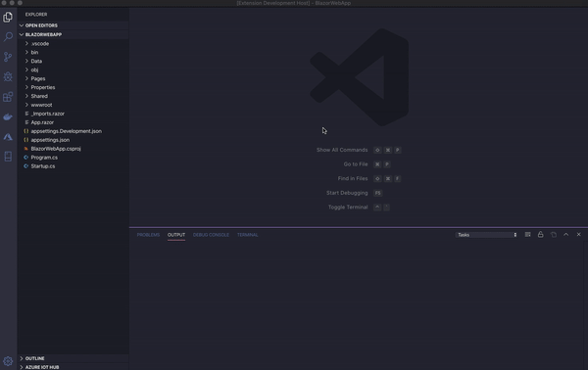Open the Run and Debug view
588x370 pixels.
coord(8,76)
